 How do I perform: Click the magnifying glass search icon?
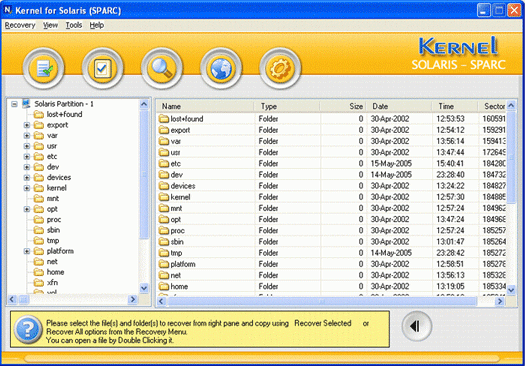tap(162, 69)
